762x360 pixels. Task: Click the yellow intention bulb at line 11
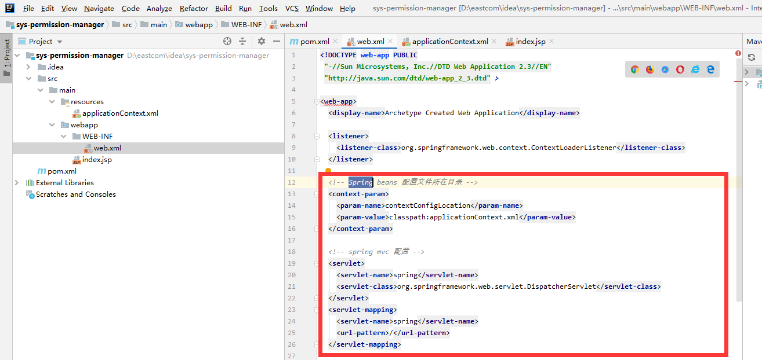328,171
